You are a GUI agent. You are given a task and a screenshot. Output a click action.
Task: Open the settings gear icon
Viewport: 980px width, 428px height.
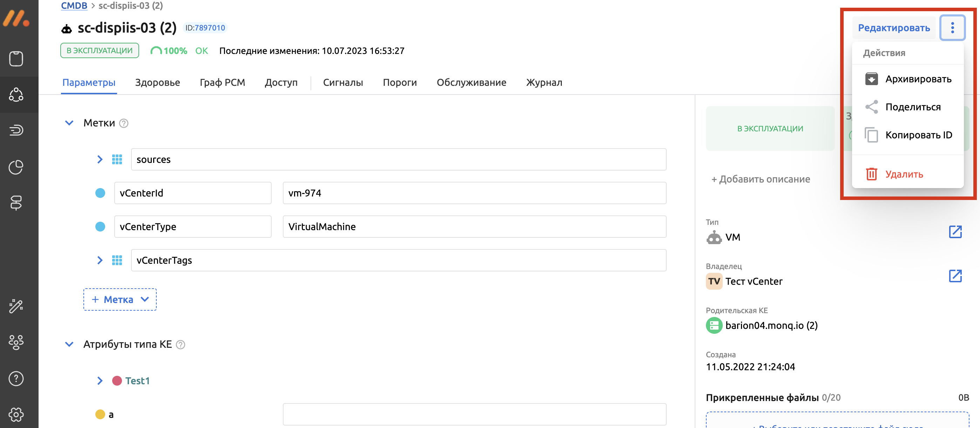[x=16, y=414]
